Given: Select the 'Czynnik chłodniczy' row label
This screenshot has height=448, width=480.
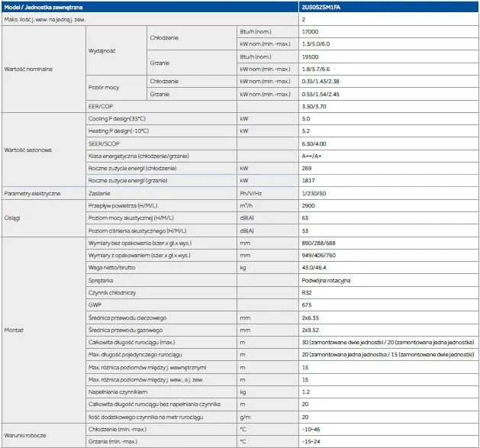Looking at the screenshot, I should coord(112,293).
